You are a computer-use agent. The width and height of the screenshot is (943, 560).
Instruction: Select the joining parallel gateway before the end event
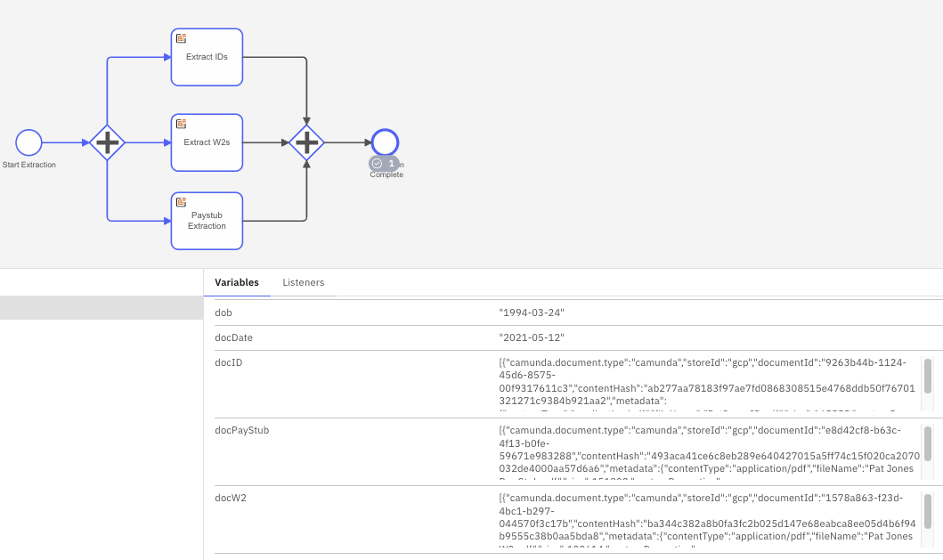pos(306,142)
